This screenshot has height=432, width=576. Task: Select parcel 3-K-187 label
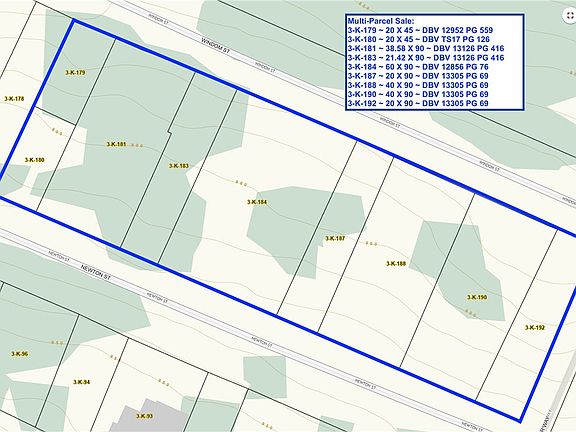(335, 238)
